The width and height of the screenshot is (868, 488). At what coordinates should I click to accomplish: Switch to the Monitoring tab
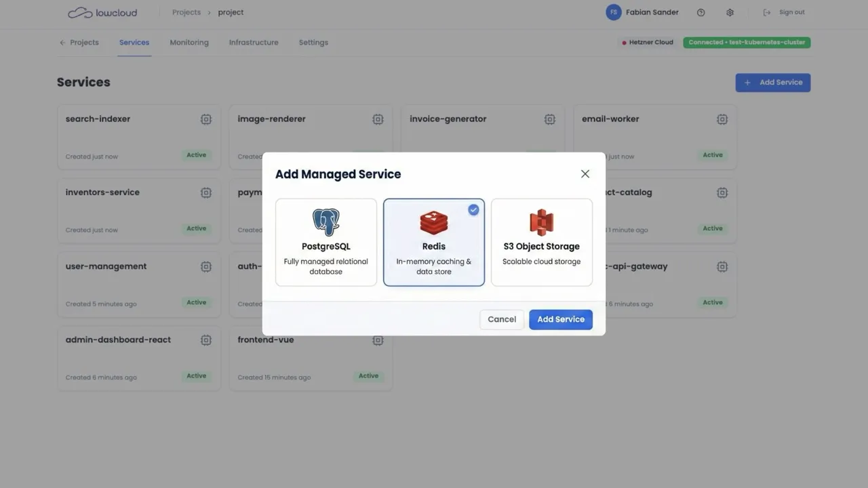[x=189, y=42]
